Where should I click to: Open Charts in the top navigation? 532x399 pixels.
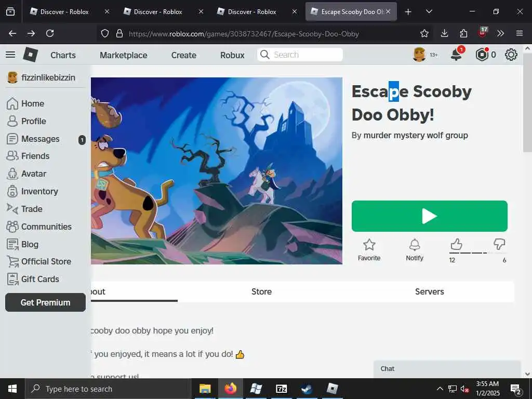point(63,55)
